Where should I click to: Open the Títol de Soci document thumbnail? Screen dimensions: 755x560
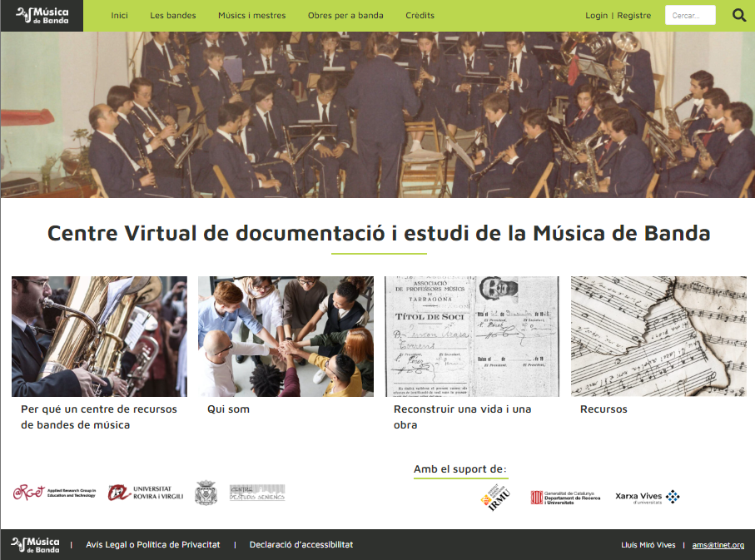point(472,336)
